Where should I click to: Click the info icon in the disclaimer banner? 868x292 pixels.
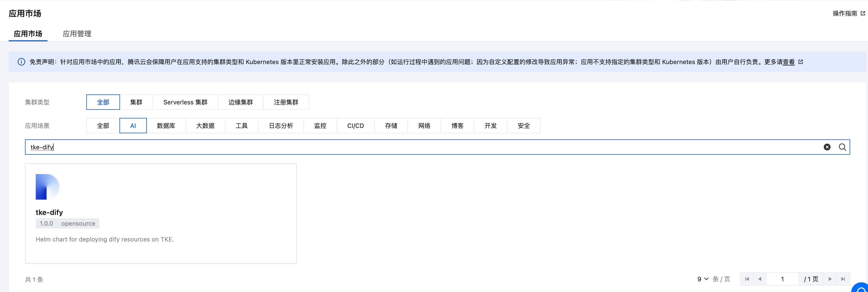tap(21, 62)
